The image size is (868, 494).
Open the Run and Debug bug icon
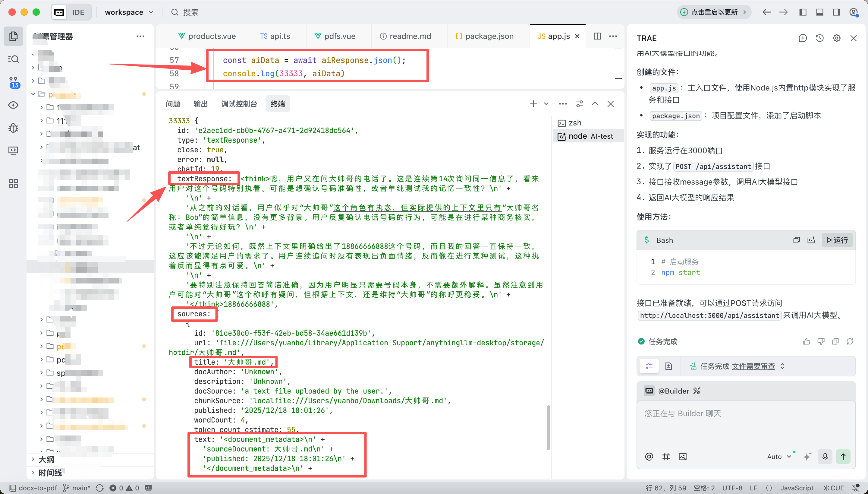pos(13,128)
